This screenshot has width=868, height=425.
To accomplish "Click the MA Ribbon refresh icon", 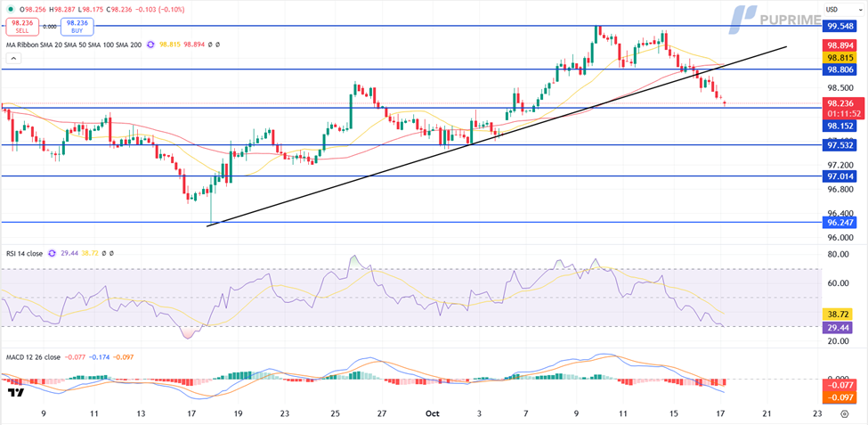I will [x=150, y=45].
